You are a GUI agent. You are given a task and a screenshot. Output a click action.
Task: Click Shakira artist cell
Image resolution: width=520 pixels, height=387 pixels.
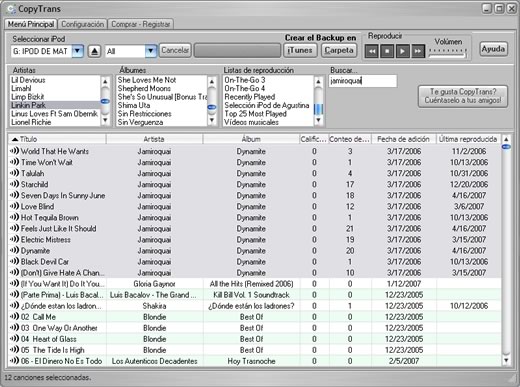154,306
